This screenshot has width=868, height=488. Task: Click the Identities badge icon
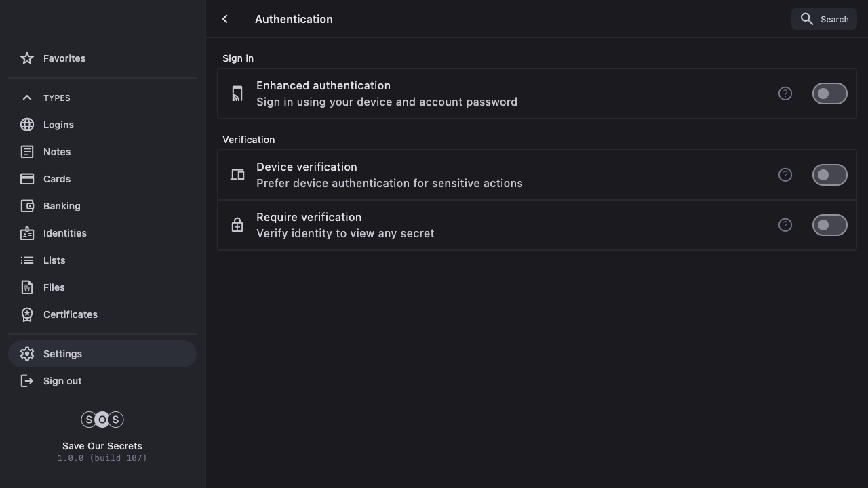(27, 233)
